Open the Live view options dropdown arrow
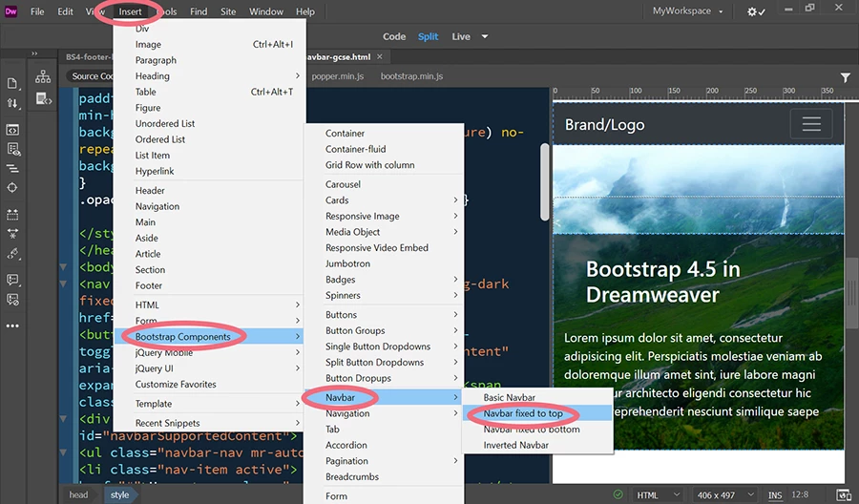 coord(484,36)
